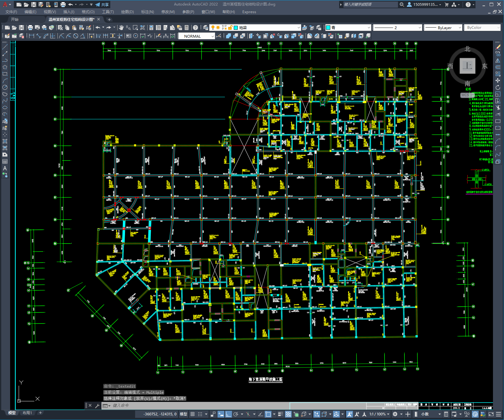
Task: Select the Linear dimension tool
Action: click(x=32, y=36)
